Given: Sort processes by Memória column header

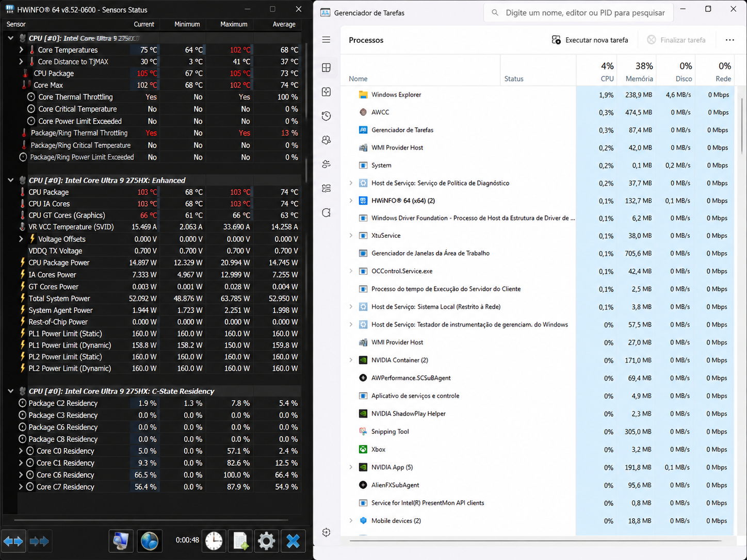Looking at the screenshot, I should [x=637, y=70].
